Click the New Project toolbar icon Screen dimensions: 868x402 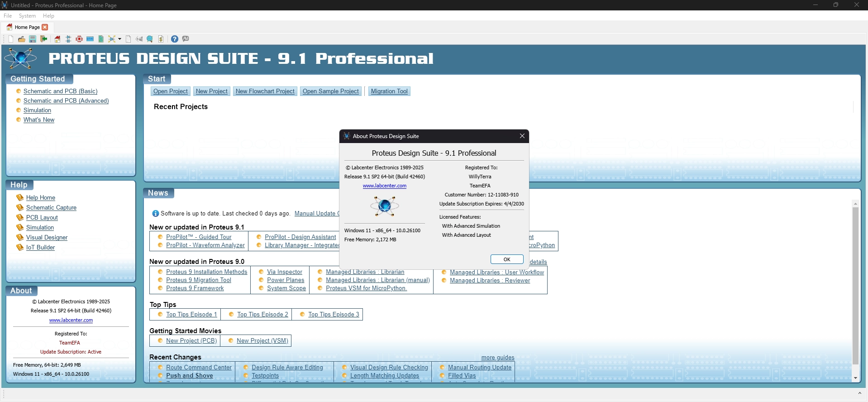coord(11,39)
